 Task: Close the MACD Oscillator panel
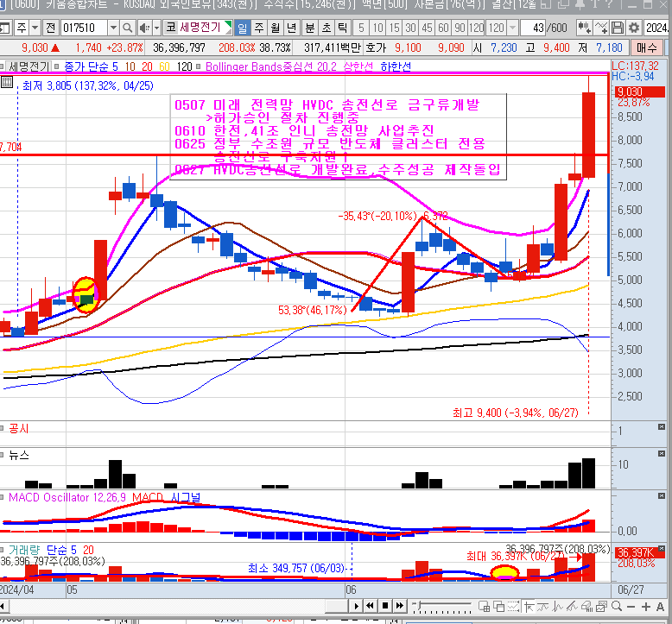click(x=662, y=495)
